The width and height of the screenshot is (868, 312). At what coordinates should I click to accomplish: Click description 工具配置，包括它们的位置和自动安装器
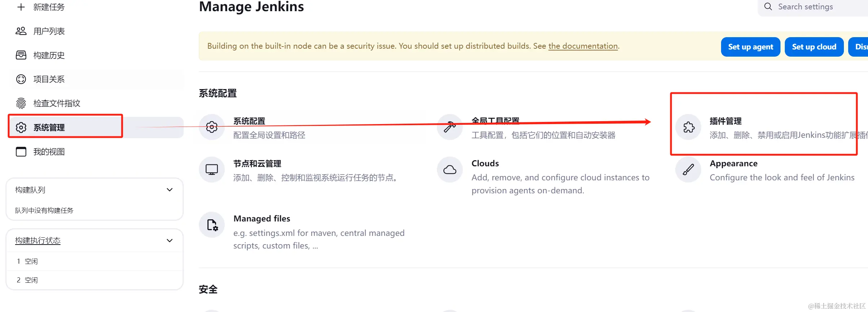[543, 135]
